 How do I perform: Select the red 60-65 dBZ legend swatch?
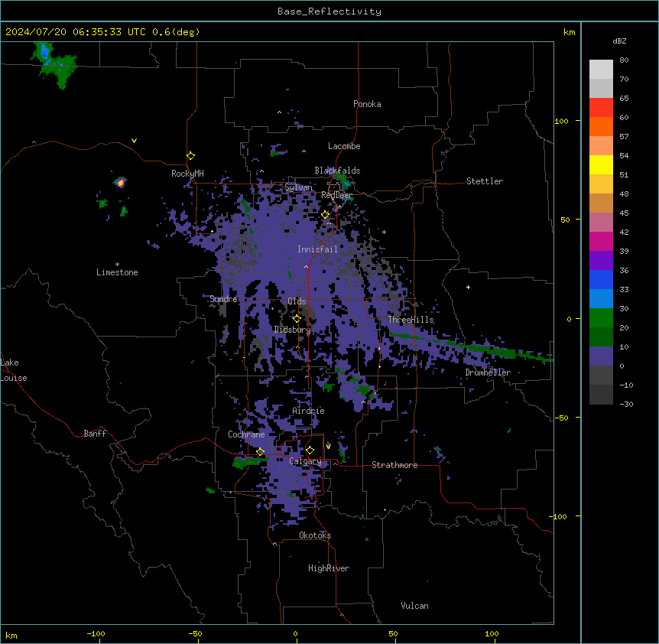(601, 107)
